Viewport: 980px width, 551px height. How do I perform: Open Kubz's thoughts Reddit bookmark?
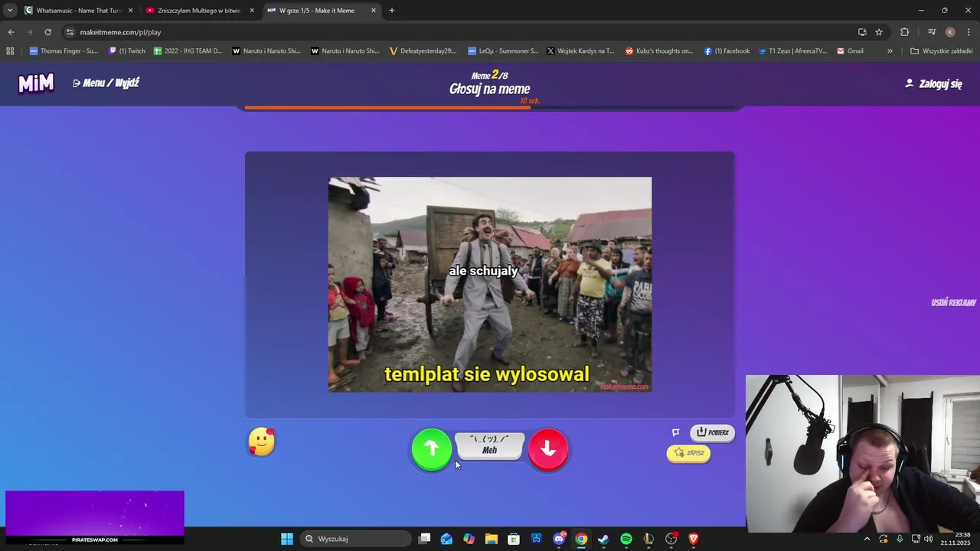[659, 51]
